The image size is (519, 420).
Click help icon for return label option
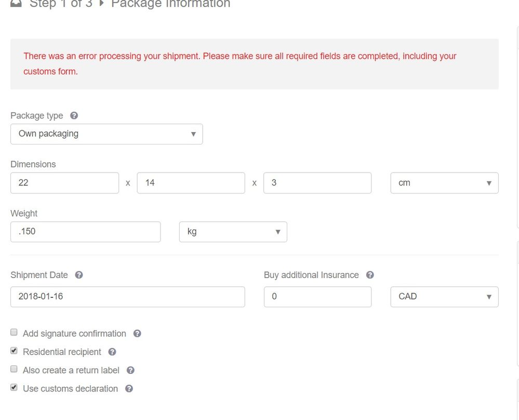point(130,371)
